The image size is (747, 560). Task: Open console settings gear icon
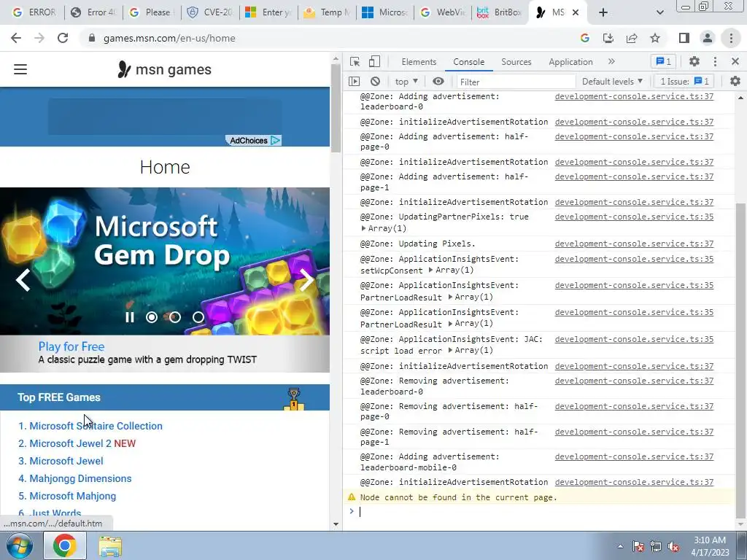click(x=735, y=82)
